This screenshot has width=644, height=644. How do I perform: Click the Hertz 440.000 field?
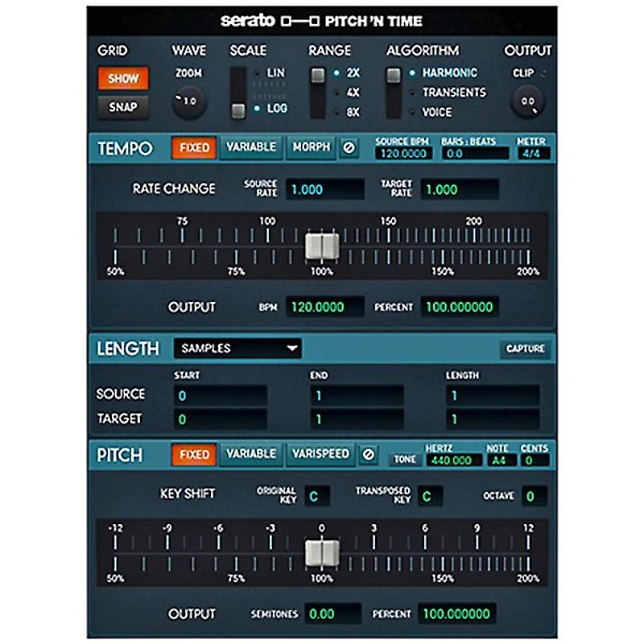[453, 460]
